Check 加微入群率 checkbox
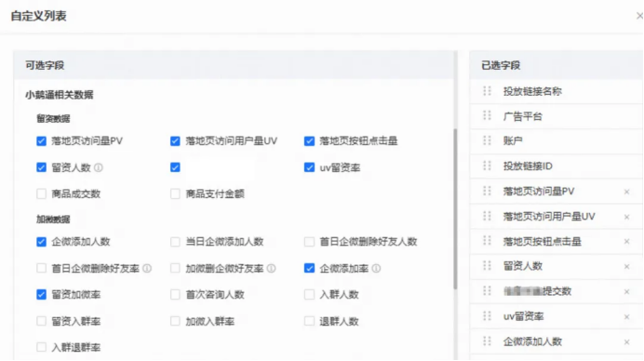 [175, 321]
